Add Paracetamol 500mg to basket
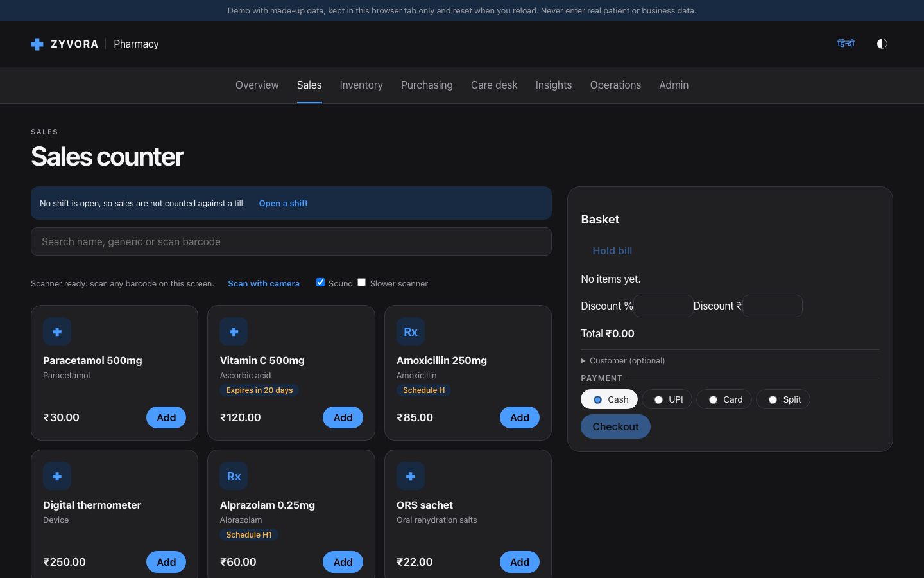The height and width of the screenshot is (578, 924). [x=166, y=417]
